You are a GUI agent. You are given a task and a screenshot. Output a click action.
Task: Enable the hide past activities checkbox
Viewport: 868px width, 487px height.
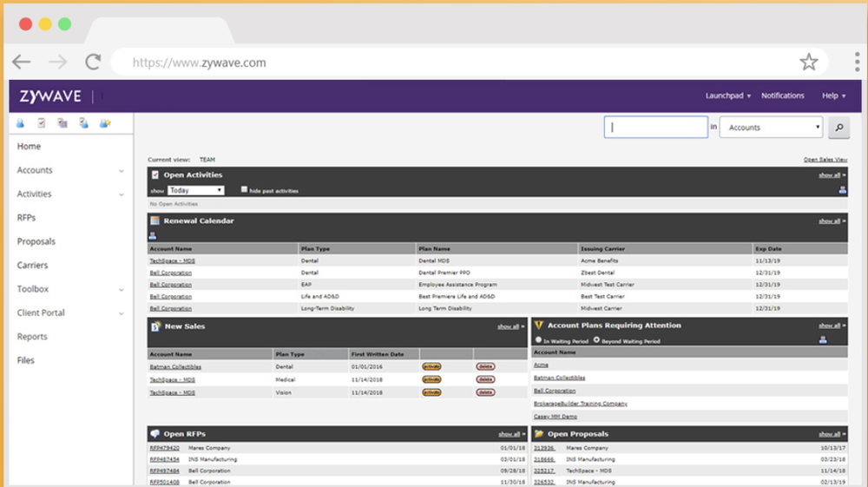tap(245, 189)
